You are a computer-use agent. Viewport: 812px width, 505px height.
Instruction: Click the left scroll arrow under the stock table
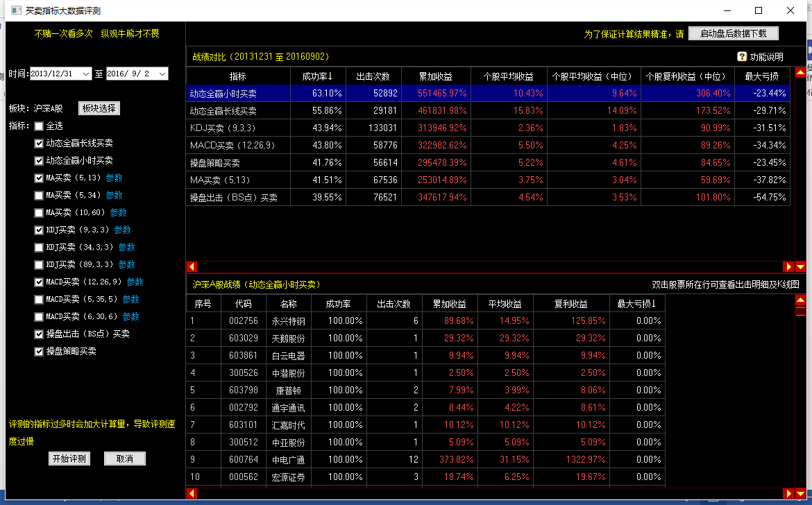pos(192,493)
